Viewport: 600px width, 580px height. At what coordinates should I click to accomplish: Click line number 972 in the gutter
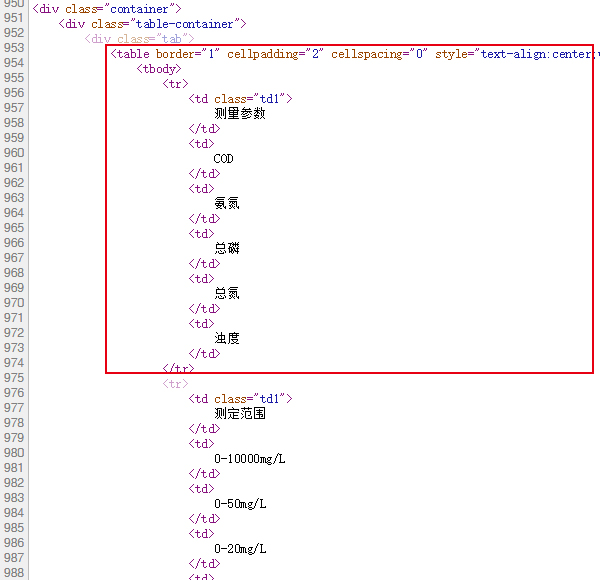coord(14,333)
